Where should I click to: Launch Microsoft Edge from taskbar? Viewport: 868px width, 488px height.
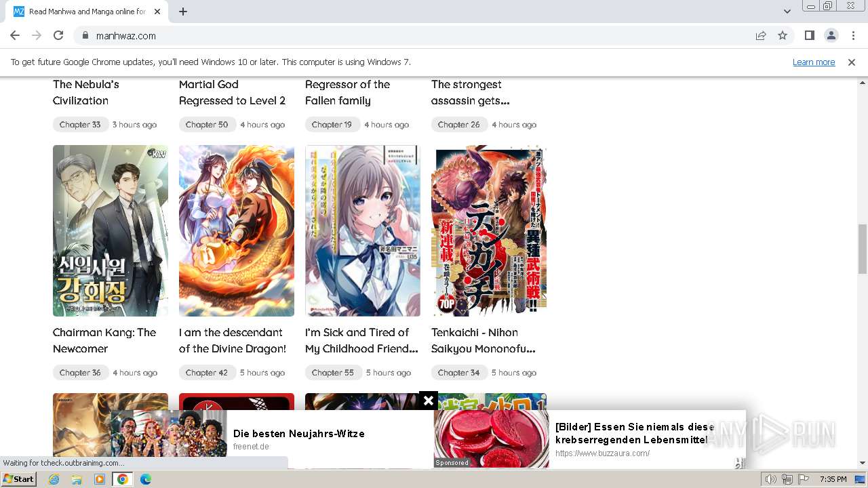[x=145, y=479]
